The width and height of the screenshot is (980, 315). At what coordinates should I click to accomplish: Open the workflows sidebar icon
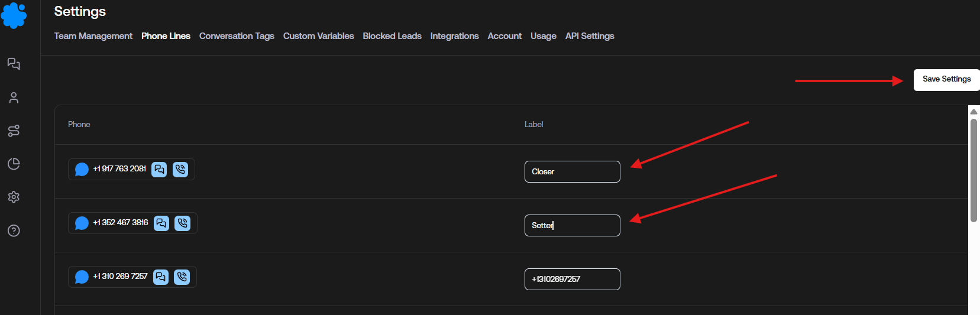point(14,131)
